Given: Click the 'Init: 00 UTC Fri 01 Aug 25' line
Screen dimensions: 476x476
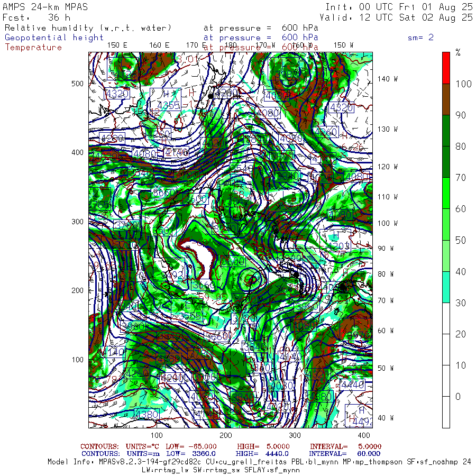Looking at the screenshot, I should pyautogui.click(x=399, y=7).
